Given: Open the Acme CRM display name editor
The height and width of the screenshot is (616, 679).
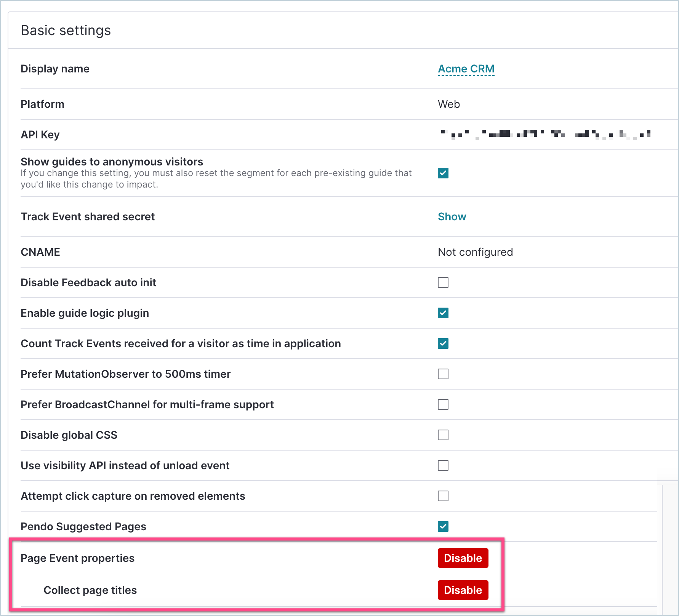Looking at the screenshot, I should pyautogui.click(x=466, y=69).
